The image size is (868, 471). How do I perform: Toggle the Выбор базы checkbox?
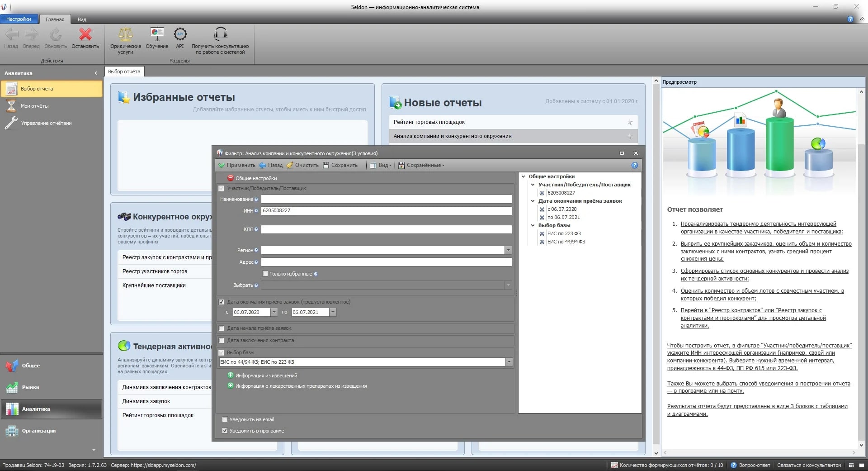222,352
